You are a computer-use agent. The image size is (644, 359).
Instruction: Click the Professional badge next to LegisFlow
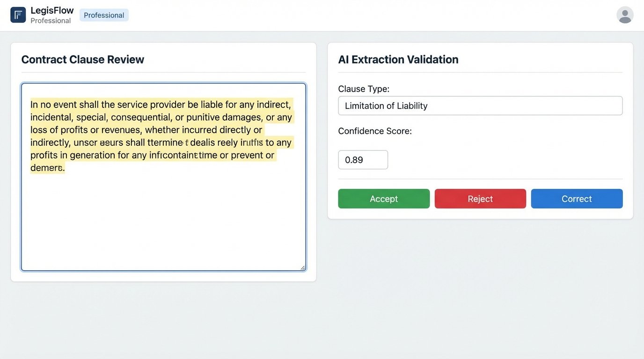click(x=103, y=15)
